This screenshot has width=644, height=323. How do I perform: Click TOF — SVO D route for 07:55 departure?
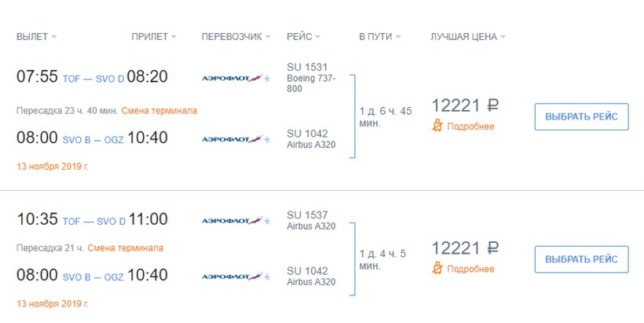pyautogui.click(x=93, y=79)
